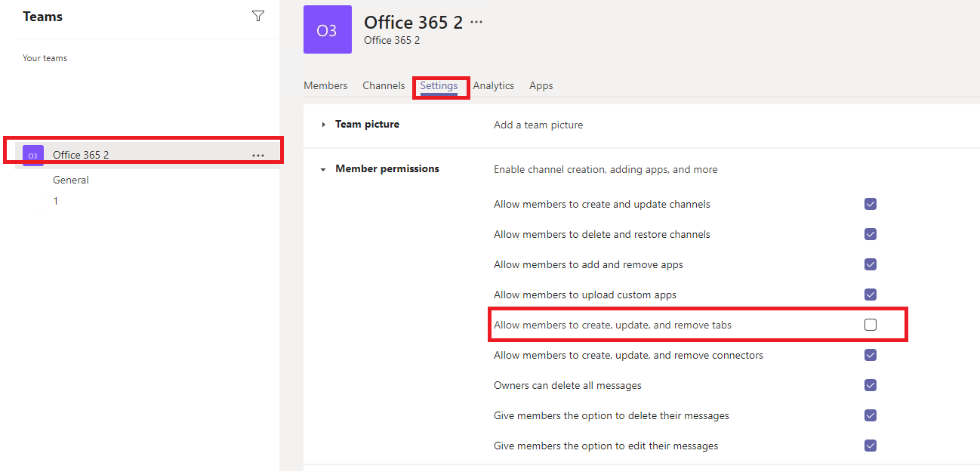Click the Office 365 2 team title heading
Screen dimensions: 980x475
click(x=413, y=23)
